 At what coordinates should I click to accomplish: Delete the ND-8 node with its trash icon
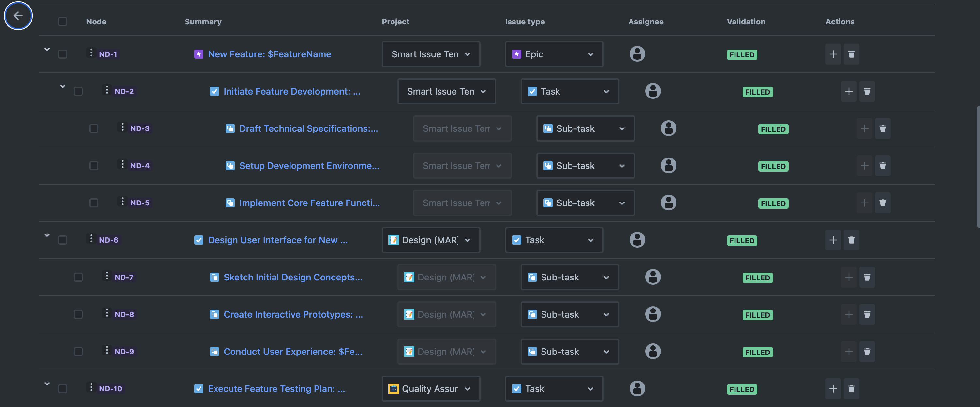pos(867,314)
